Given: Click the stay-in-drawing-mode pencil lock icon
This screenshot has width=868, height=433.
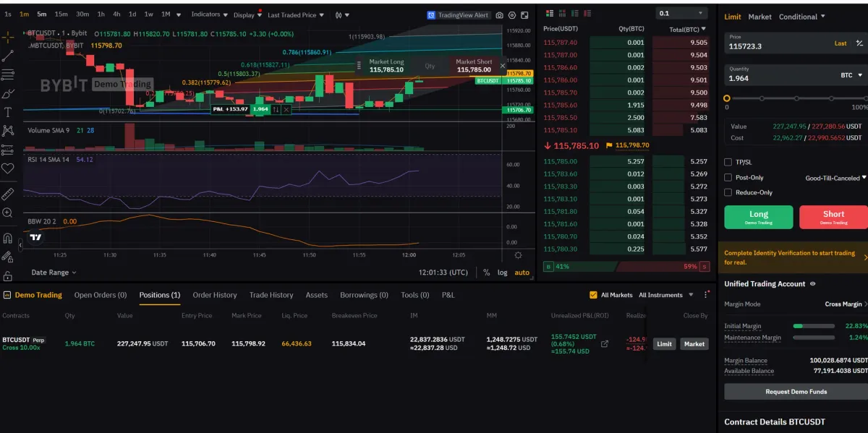Looking at the screenshot, I should pyautogui.click(x=8, y=257).
